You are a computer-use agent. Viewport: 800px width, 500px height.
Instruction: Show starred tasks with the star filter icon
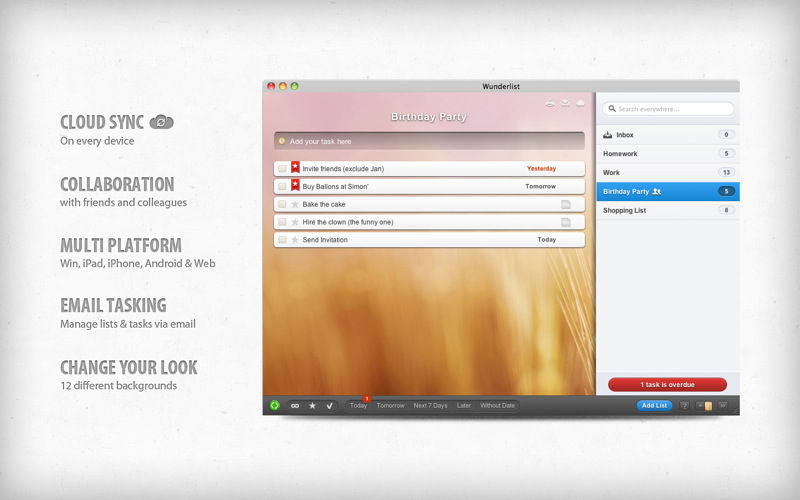[x=312, y=406]
